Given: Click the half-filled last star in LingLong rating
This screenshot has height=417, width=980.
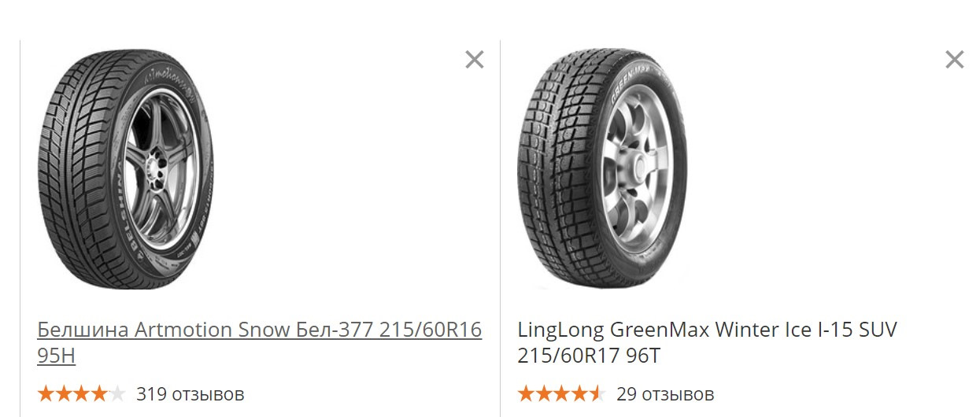Looking at the screenshot, I should 597,393.
